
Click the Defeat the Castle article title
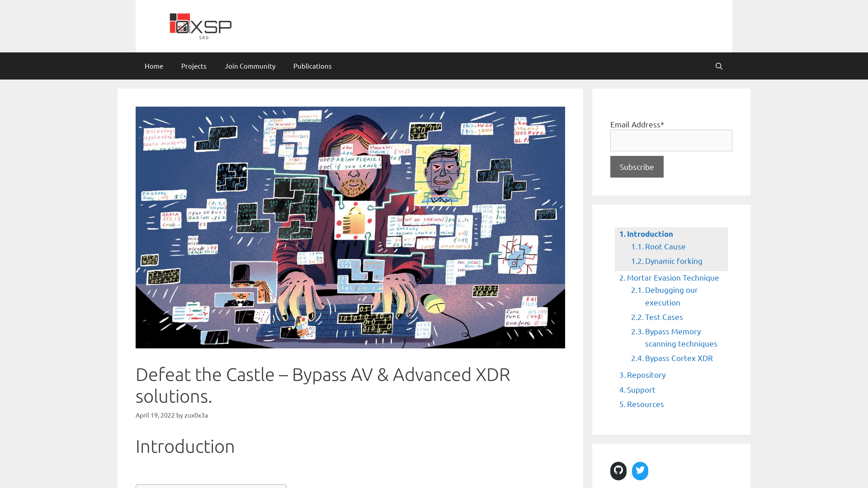323,385
